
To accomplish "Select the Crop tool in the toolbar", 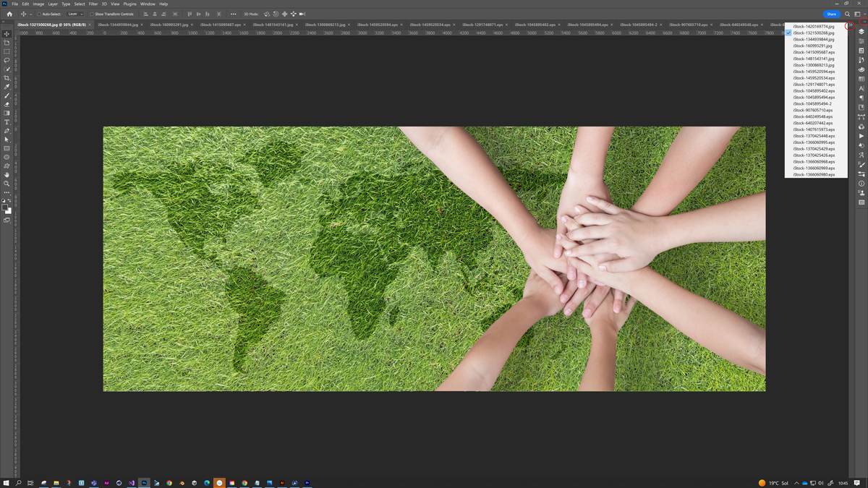I will [7, 77].
